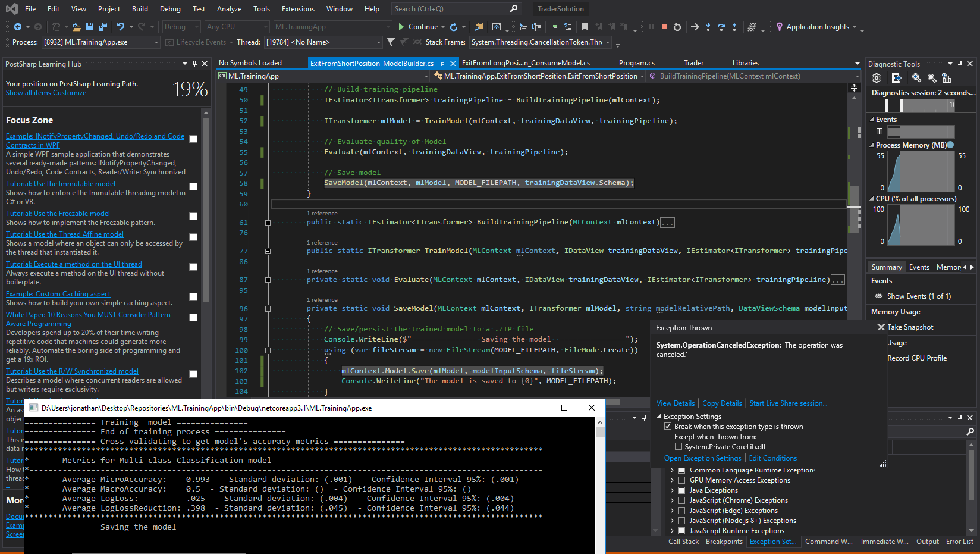Click View Details in the exception popup
Viewport: 980px width, 554px height.
click(x=675, y=403)
